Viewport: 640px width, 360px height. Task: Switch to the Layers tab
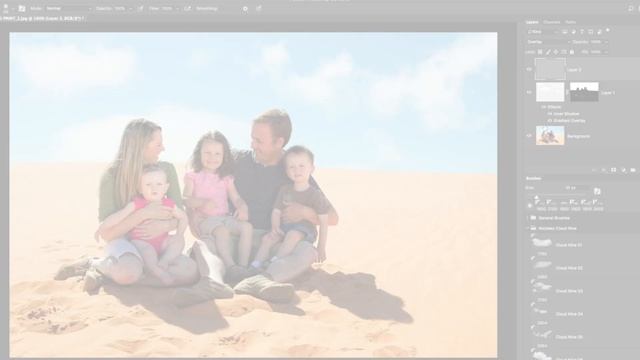click(x=532, y=22)
